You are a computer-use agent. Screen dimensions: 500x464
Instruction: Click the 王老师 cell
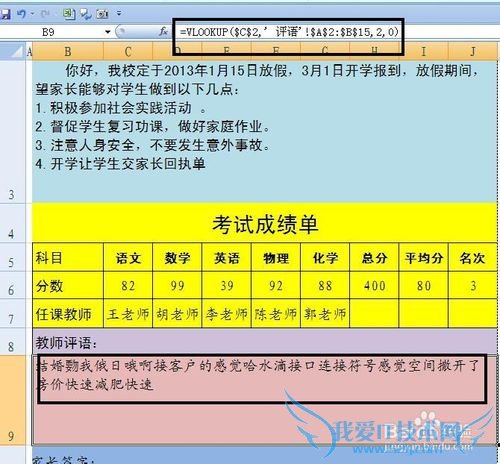tap(128, 314)
